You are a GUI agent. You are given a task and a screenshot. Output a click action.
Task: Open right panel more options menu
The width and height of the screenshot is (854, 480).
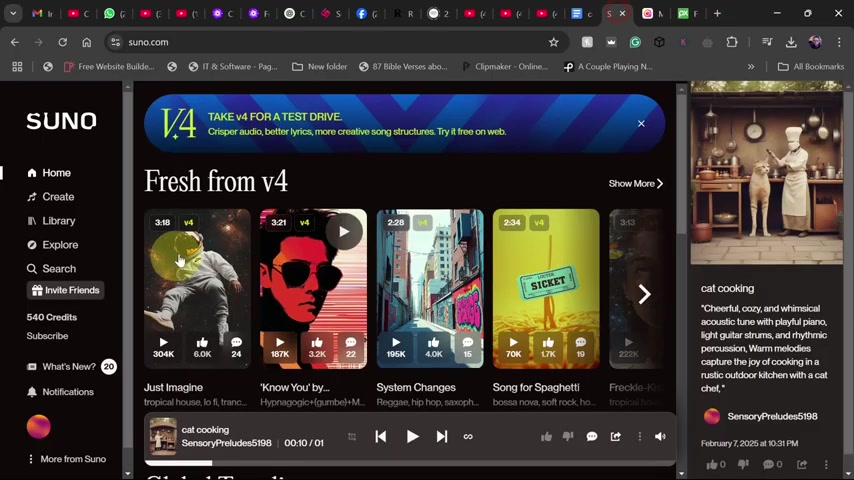[x=826, y=464]
